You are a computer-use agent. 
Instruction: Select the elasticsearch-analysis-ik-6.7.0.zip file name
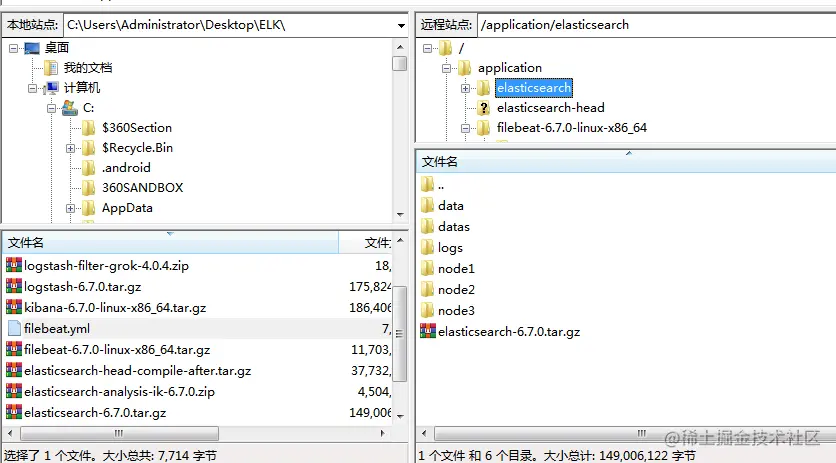119,392
